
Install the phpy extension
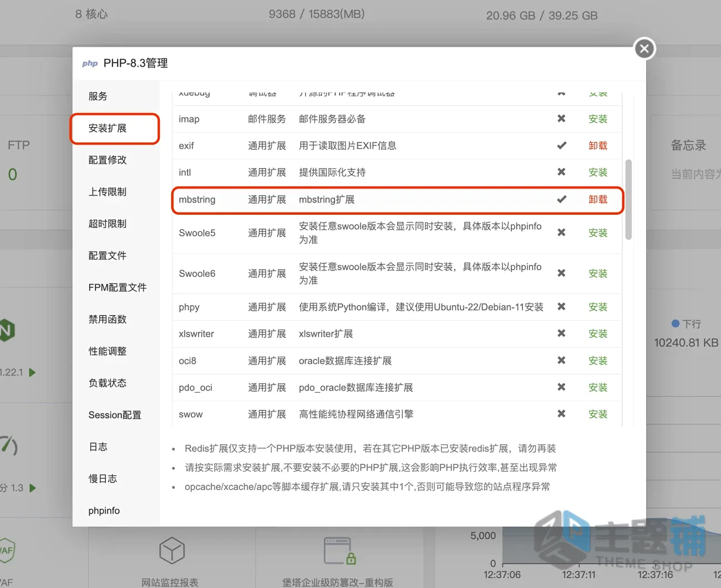coord(598,307)
